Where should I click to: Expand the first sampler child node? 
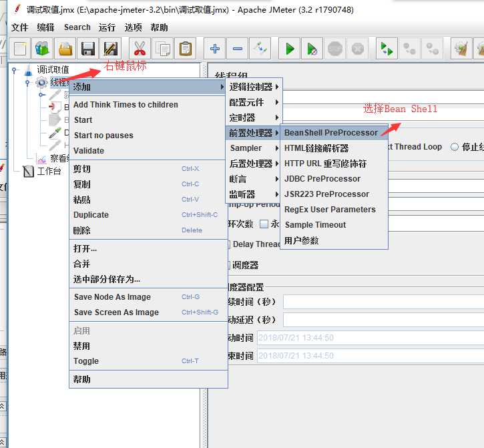pyautogui.click(x=41, y=95)
